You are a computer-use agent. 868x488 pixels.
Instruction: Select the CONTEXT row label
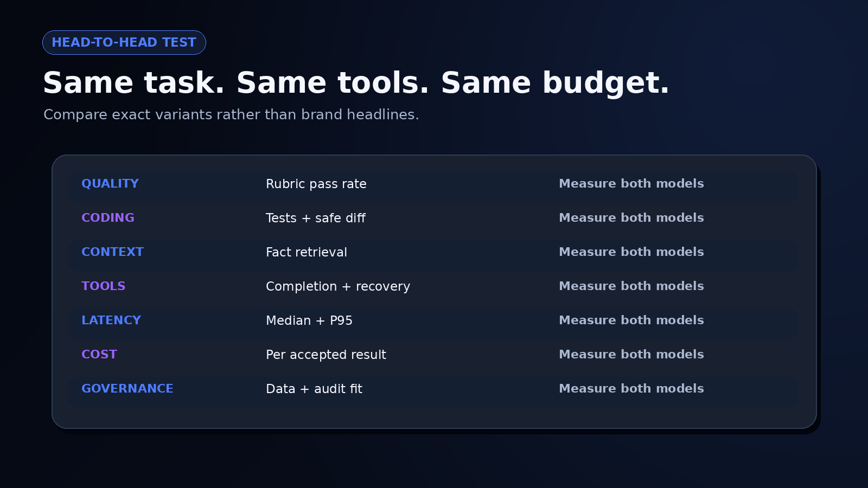point(112,252)
